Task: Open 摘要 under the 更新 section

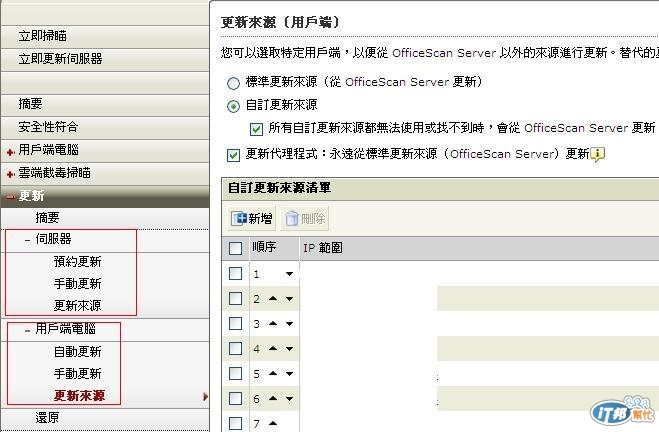Action: 47,218
